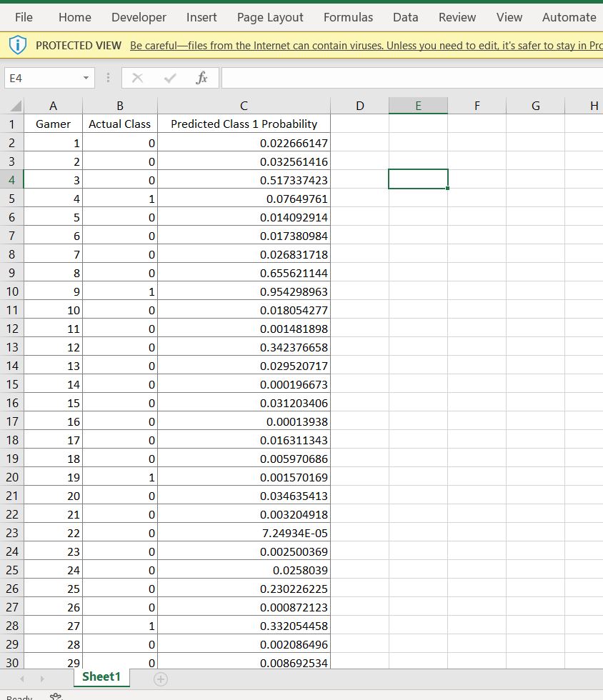The width and height of the screenshot is (603, 700).
Task: Click the Protected View shield info icon
Action: tap(16, 44)
